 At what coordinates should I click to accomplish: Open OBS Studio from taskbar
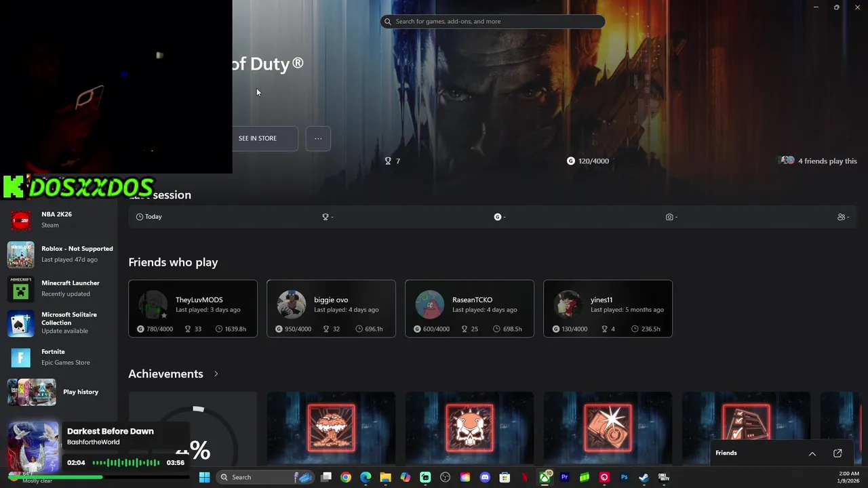pos(446,477)
